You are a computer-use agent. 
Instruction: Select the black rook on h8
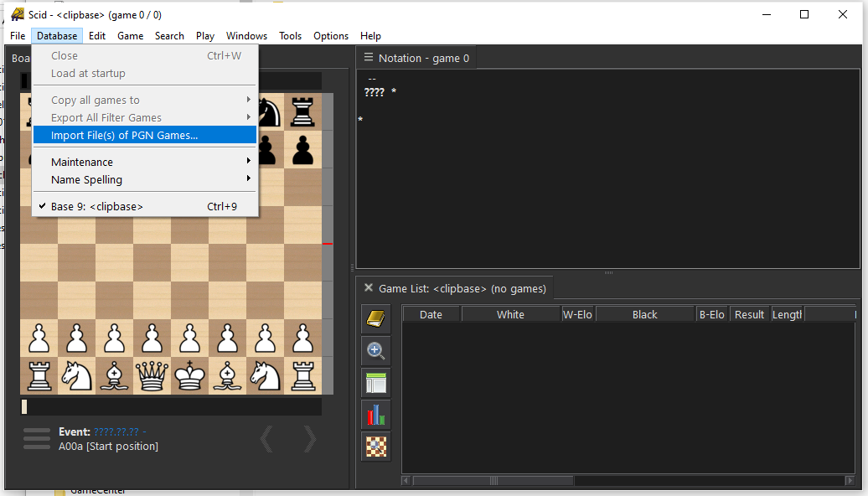coord(302,111)
